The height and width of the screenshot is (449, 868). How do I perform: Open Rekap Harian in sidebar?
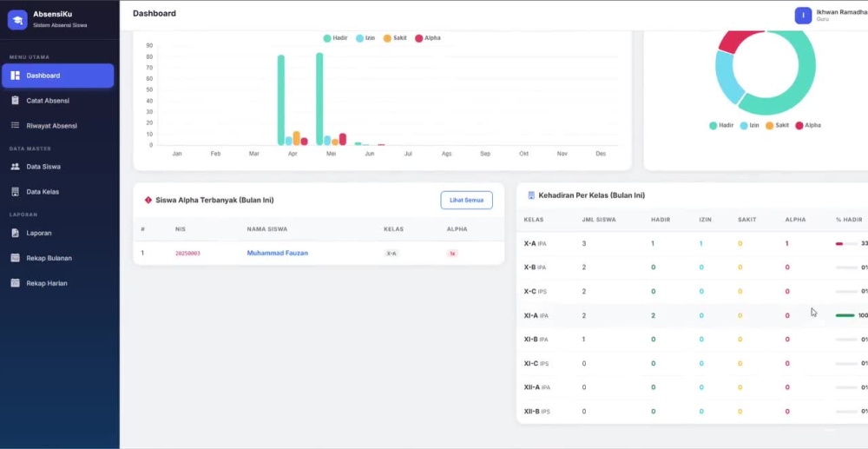pyautogui.click(x=57, y=283)
